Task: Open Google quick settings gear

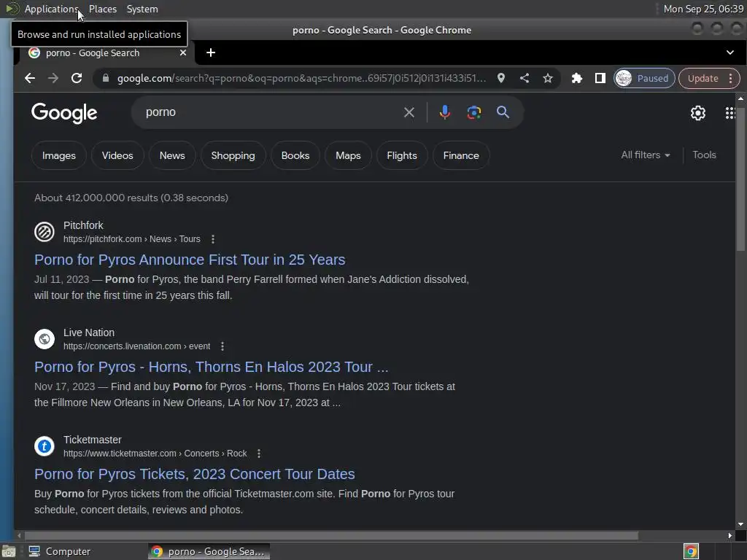Action: [698, 113]
